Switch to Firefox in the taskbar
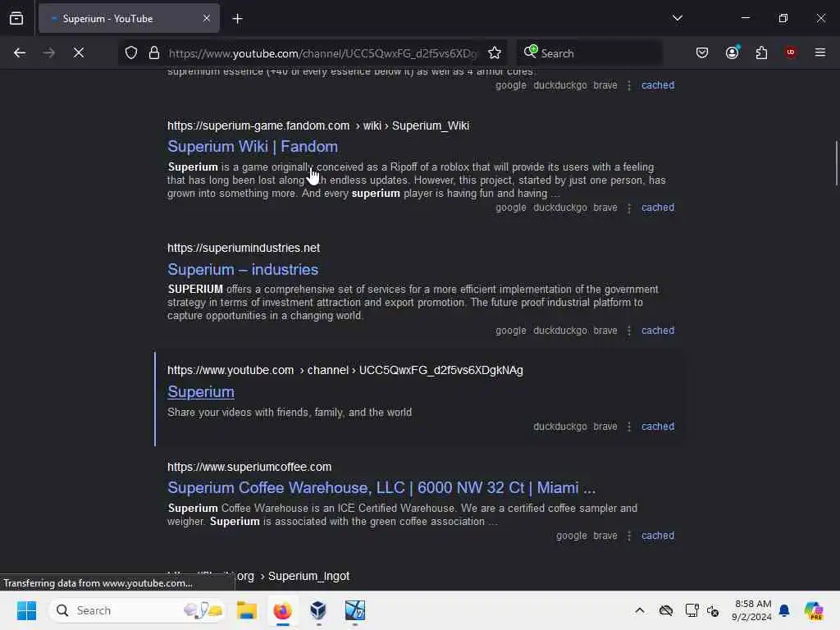 pos(282,610)
